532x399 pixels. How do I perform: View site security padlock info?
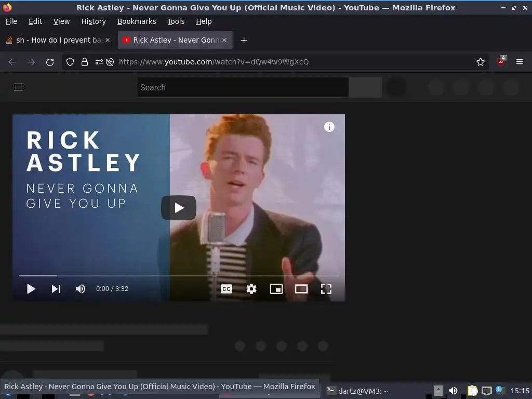pos(85,62)
